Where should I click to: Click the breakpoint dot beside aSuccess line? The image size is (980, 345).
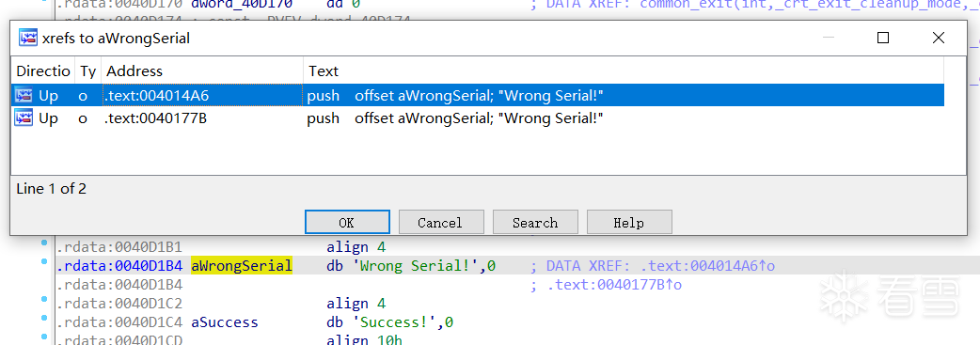[44, 319]
